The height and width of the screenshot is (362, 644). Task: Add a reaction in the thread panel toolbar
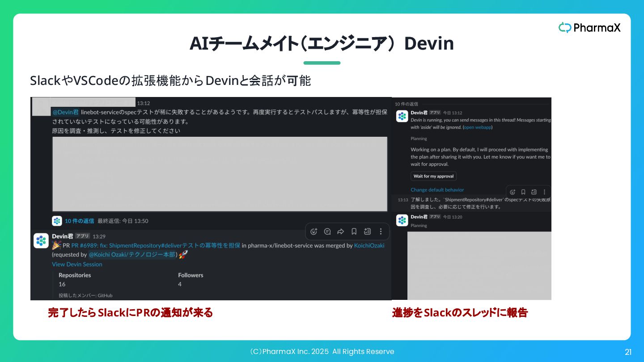point(513,192)
